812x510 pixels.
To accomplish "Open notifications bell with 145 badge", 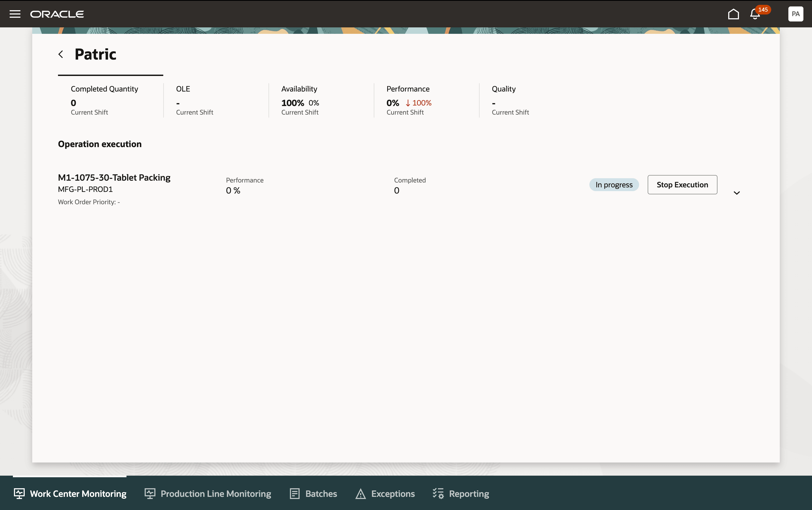I will pyautogui.click(x=755, y=14).
